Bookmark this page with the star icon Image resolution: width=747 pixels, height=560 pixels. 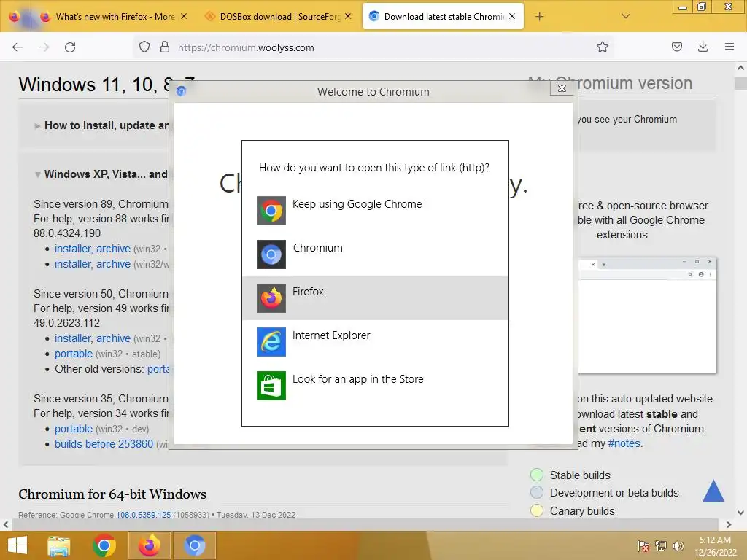click(602, 47)
